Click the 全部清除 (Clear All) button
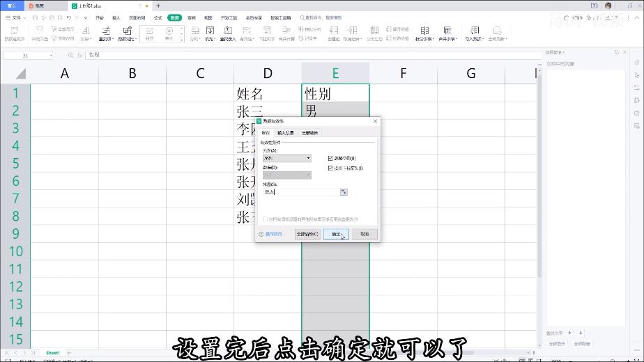The height and width of the screenshot is (362, 644). (307, 234)
